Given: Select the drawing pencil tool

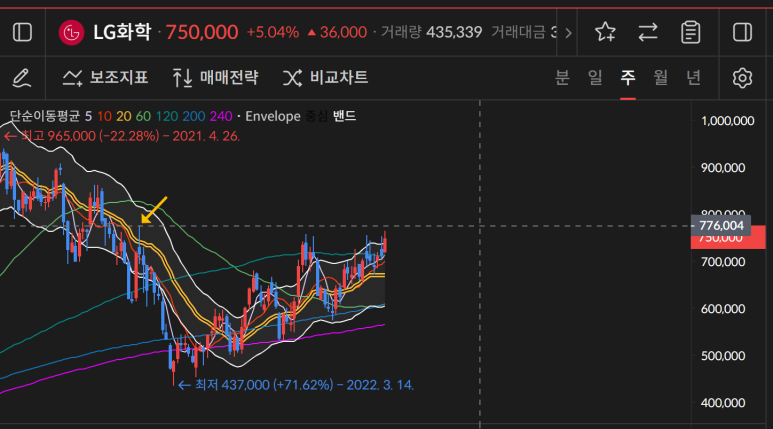Looking at the screenshot, I should click(22, 78).
